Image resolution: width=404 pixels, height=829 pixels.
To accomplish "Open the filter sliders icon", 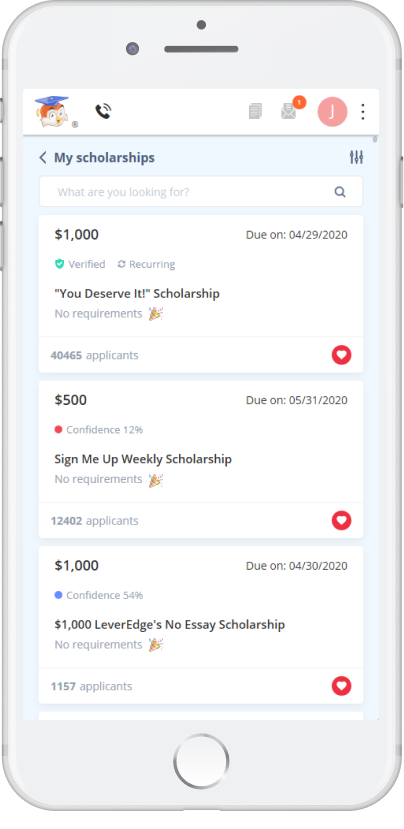I will (x=356, y=157).
